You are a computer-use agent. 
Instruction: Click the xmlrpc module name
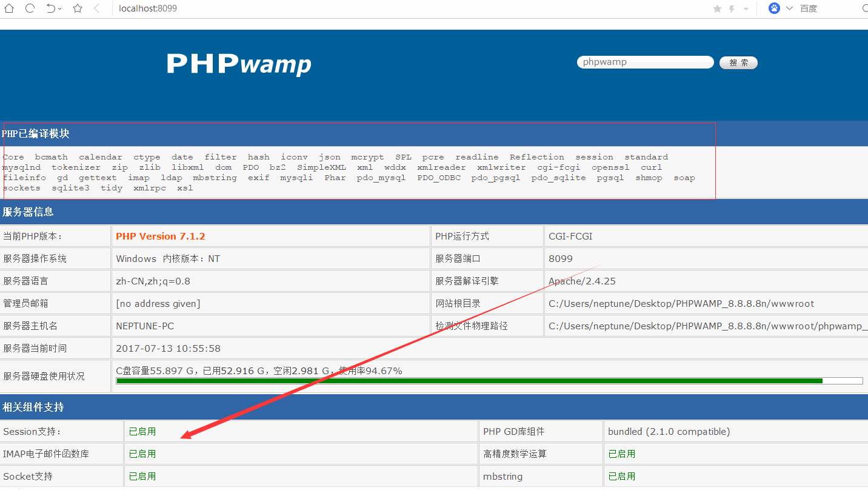(150, 188)
